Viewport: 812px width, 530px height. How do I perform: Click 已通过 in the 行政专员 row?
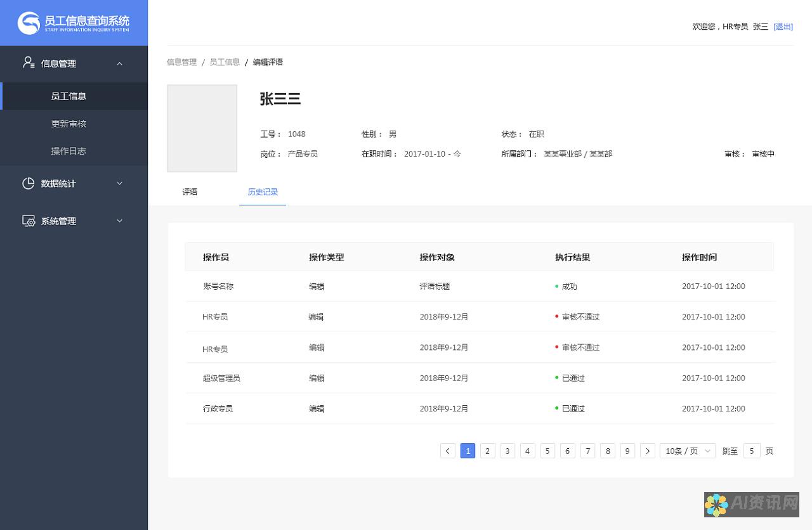tap(570, 409)
